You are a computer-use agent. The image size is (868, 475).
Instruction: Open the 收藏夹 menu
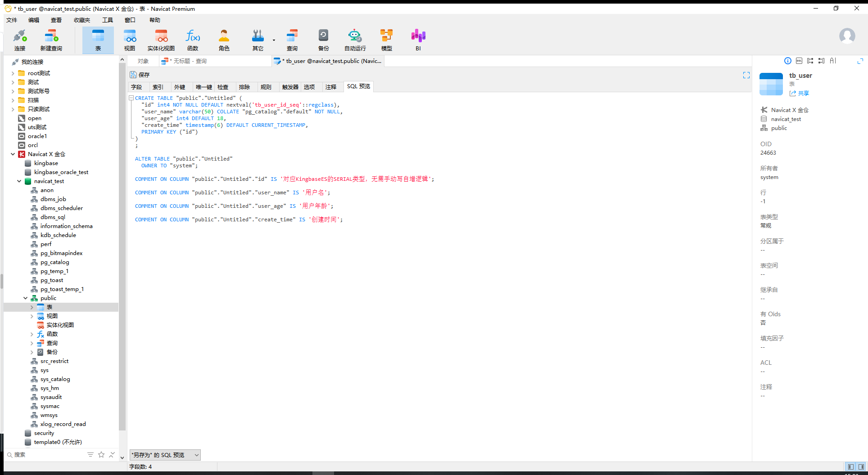[82, 20]
